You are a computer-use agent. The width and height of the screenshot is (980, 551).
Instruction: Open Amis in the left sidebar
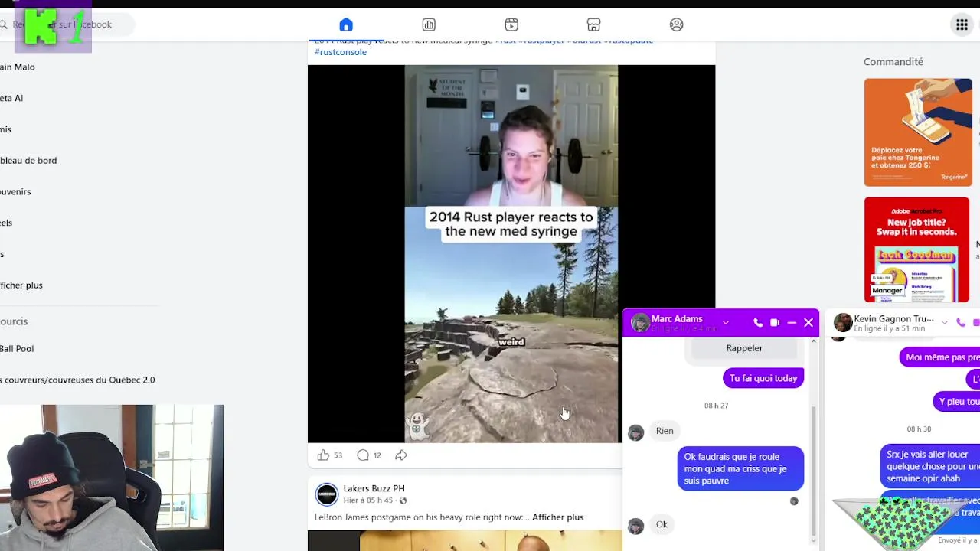pos(6,129)
